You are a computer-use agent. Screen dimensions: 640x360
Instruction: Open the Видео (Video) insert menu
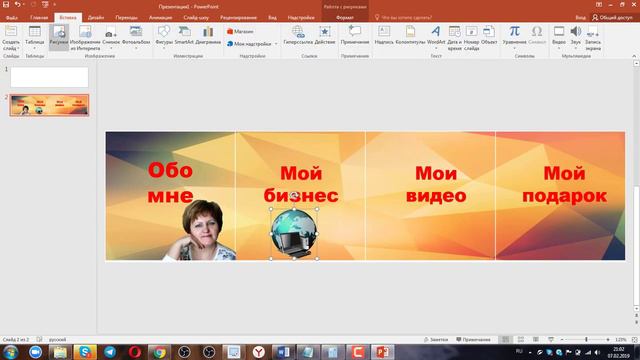coord(559,37)
